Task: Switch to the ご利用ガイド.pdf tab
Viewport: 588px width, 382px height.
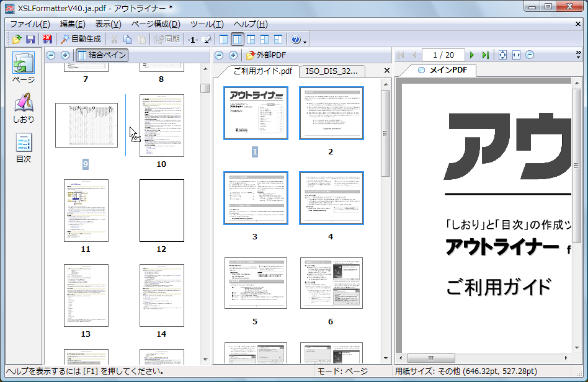Action: pos(261,71)
